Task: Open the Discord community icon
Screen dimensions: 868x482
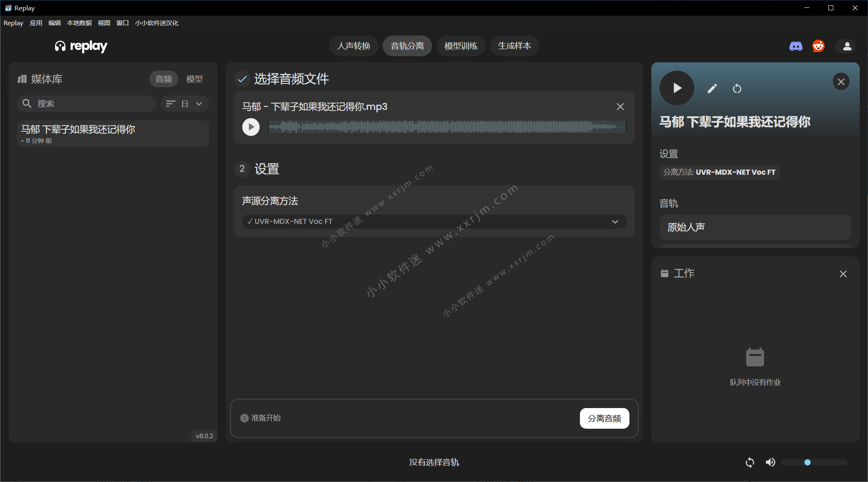Action: pyautogui.click(x=796, y=46)
